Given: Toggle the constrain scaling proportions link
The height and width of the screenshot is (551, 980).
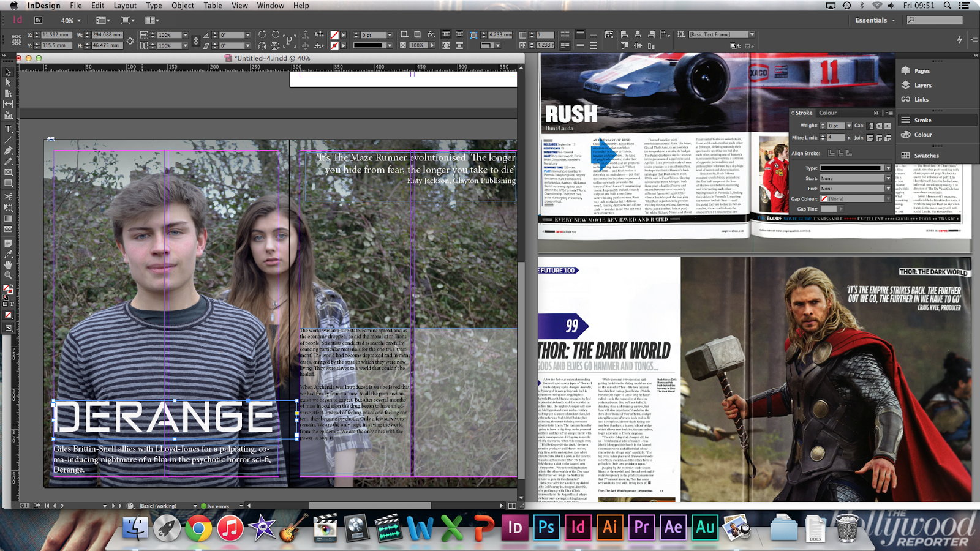Looking at the screenshot, I should click(196, 40).
